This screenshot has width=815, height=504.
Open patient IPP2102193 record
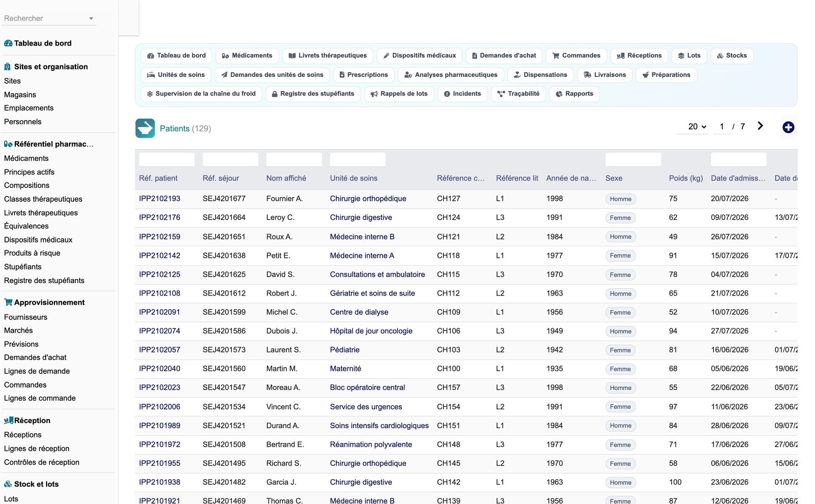pyautogui.click(x=160, y=199)
